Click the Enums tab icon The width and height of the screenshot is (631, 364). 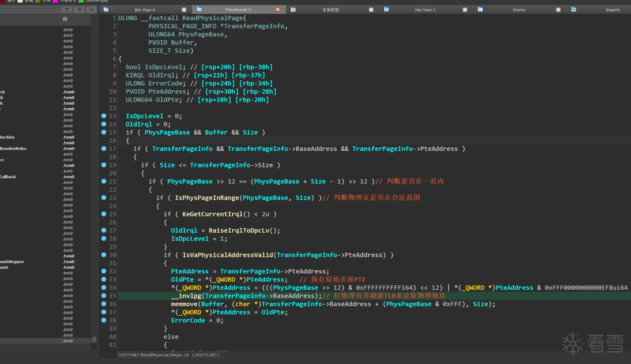tap(480, 10)
